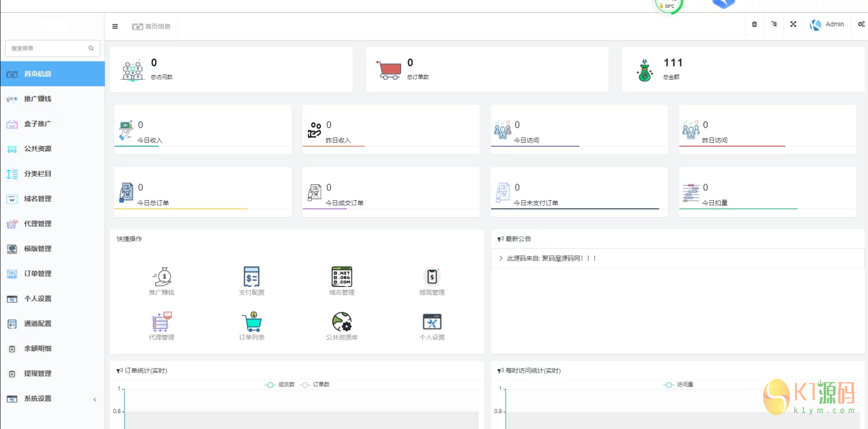The image size is (868, 429).
Task: Toggle 成交数 series in chart legend
Action: tap(280, 385)
